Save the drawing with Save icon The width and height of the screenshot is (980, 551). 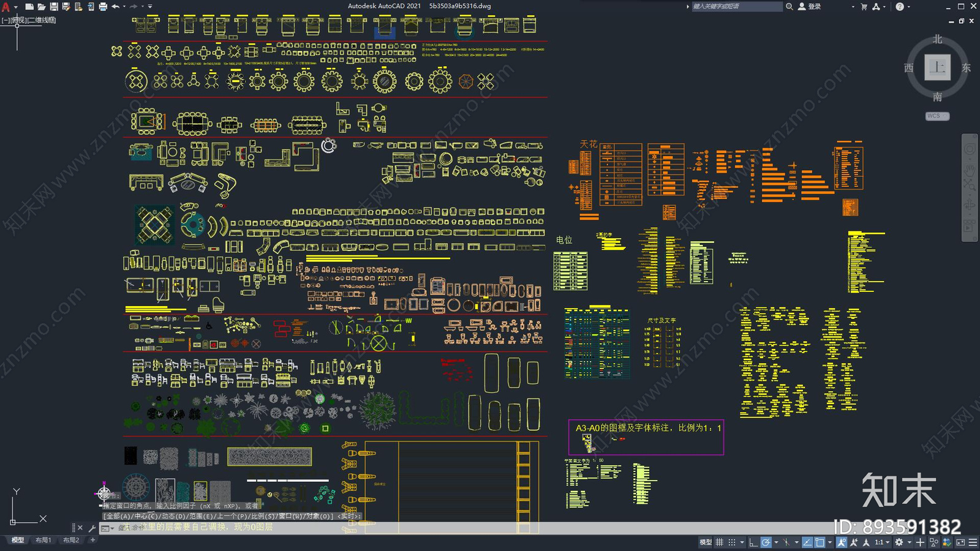coord(54,7)
